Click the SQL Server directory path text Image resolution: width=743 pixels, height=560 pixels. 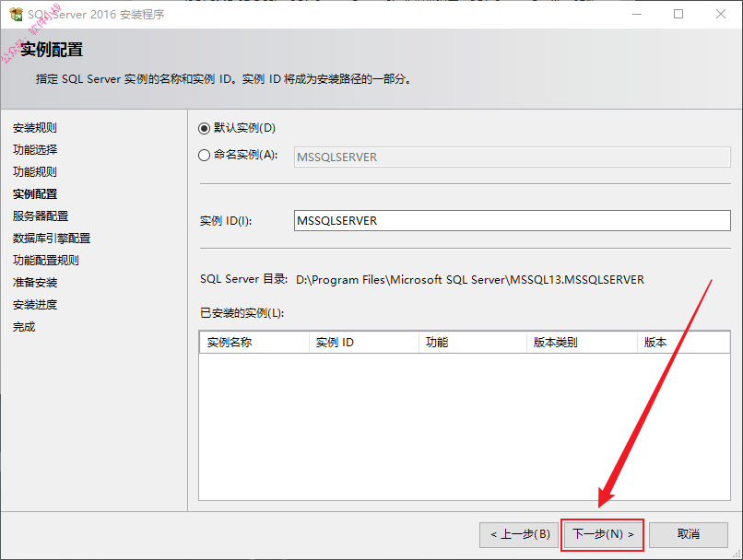pos(470,280)
